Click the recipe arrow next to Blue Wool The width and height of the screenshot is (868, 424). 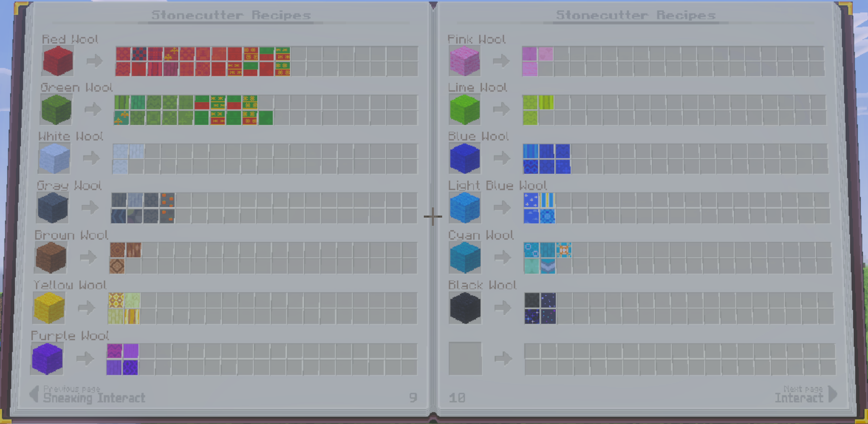tap(502, 158)
